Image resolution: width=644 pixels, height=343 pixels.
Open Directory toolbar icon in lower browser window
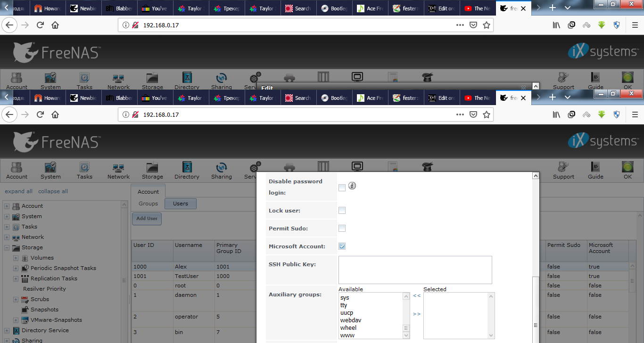187,170
